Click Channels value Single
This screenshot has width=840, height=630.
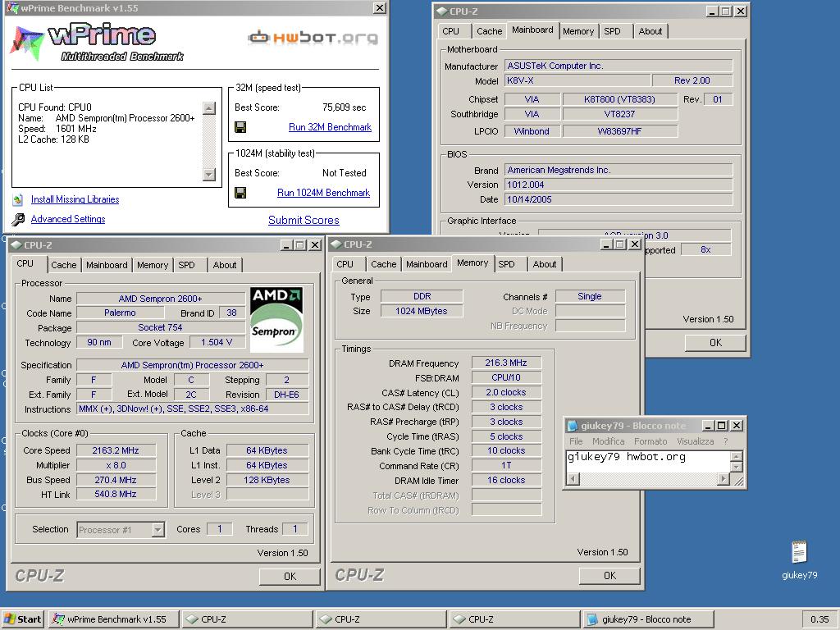click(x=590, y=296)
